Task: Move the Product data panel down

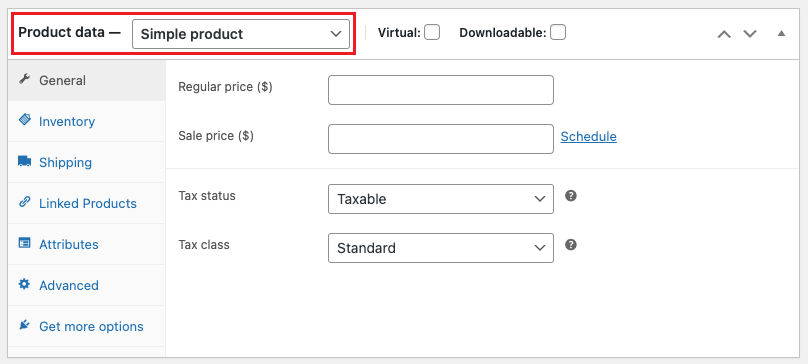Action: point(750,34)
